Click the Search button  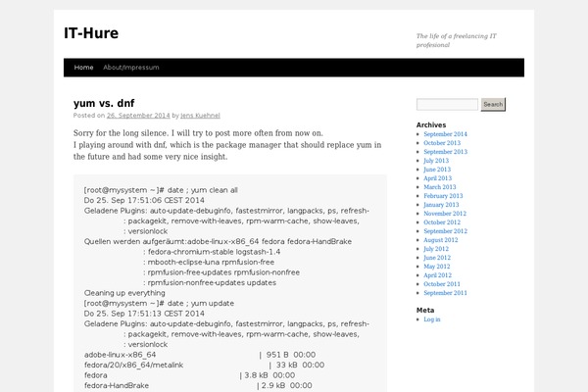coord(493,104)
